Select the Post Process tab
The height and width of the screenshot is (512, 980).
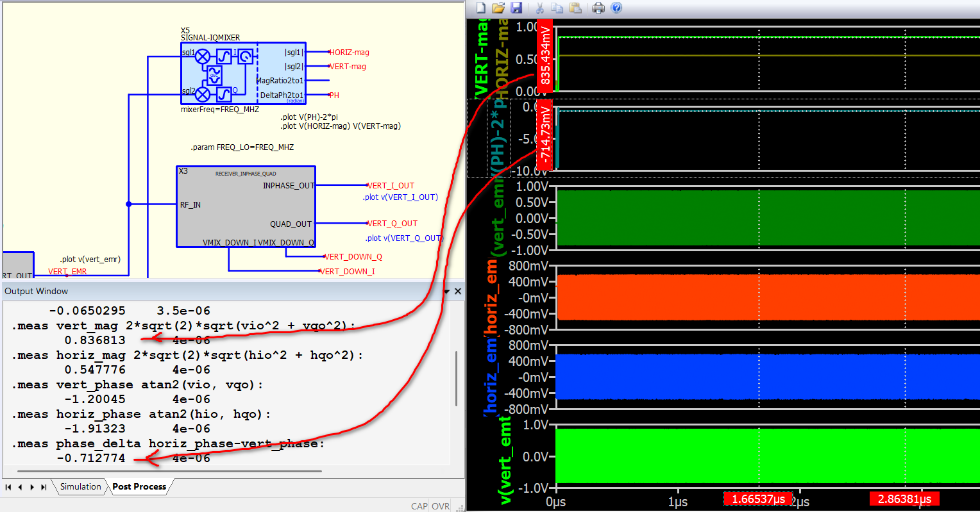(x=139, y=487)
